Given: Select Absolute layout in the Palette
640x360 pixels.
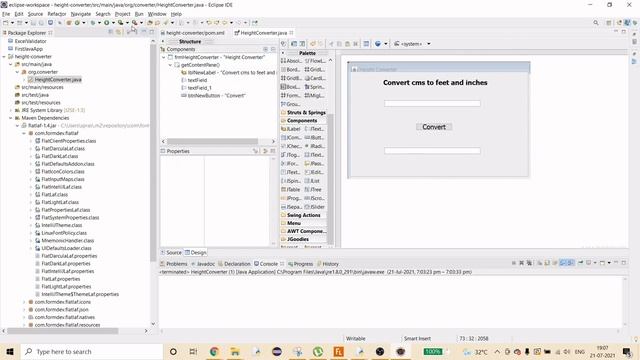Looking at the screenshot, I should pyautogui.click(x=291, y=61).
